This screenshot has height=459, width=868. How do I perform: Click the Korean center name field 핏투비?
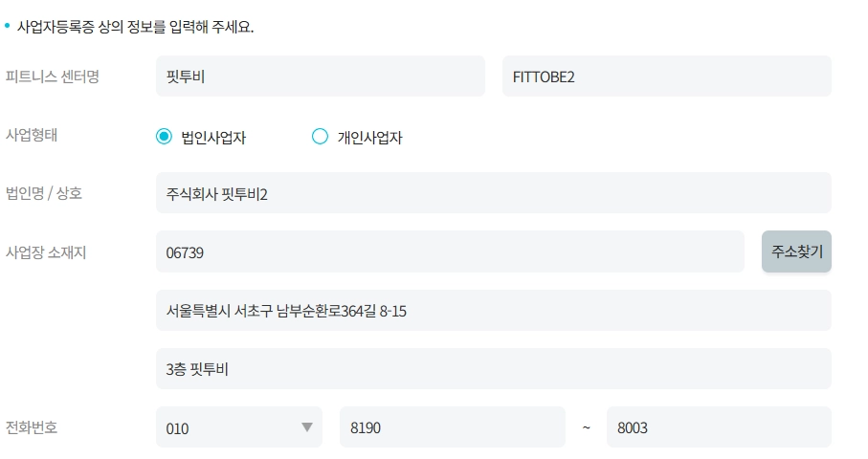320,76
